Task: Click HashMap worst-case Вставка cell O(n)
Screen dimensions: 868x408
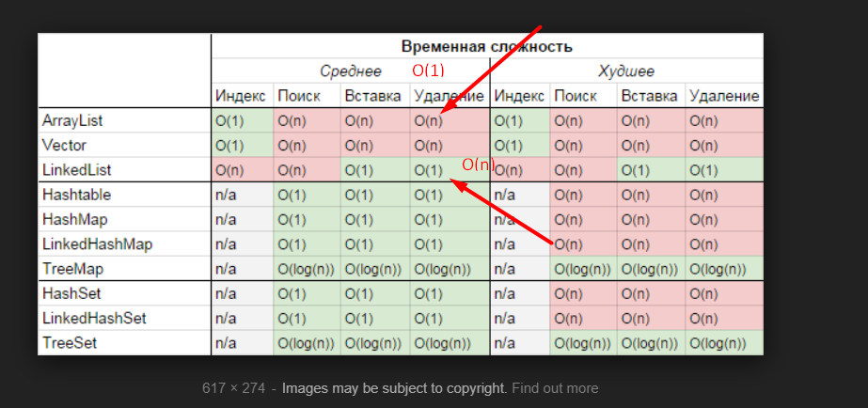Action: point(652,220)
